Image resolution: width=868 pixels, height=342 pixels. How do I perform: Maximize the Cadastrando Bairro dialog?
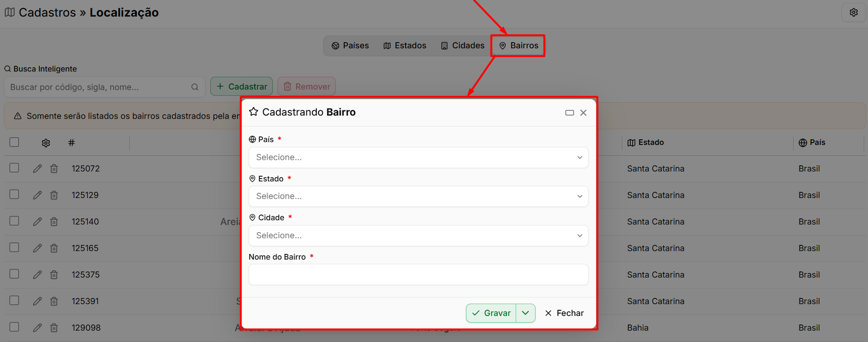pos(570,113)
